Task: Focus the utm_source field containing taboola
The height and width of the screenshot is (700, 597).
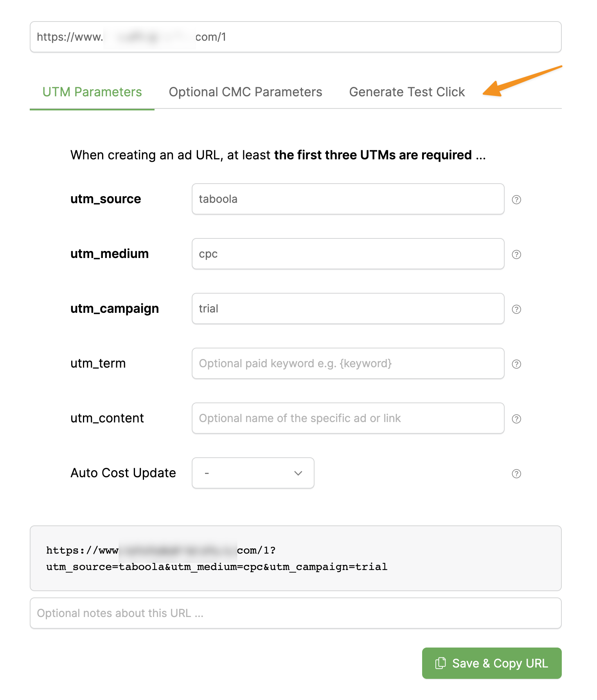Action: click(347, 199)
